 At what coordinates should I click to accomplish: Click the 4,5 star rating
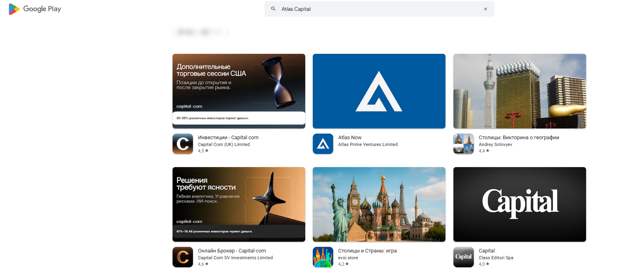(x=203, y=151)
